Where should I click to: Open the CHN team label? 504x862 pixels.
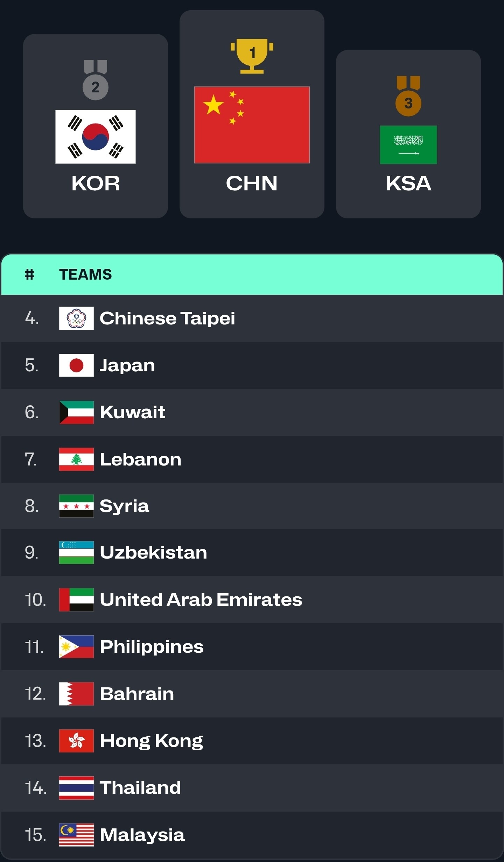pos(252,183)
